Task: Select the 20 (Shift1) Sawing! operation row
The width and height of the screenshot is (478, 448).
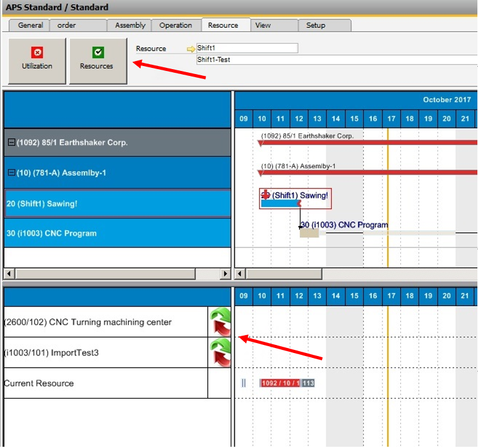Action: [x=117, y=204]
